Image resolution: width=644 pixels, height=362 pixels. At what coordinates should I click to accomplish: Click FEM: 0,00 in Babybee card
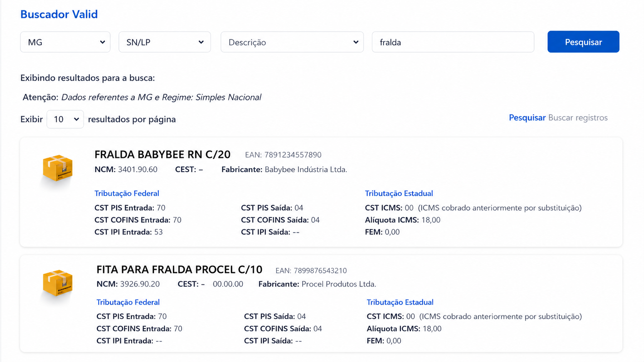(382, 232)
